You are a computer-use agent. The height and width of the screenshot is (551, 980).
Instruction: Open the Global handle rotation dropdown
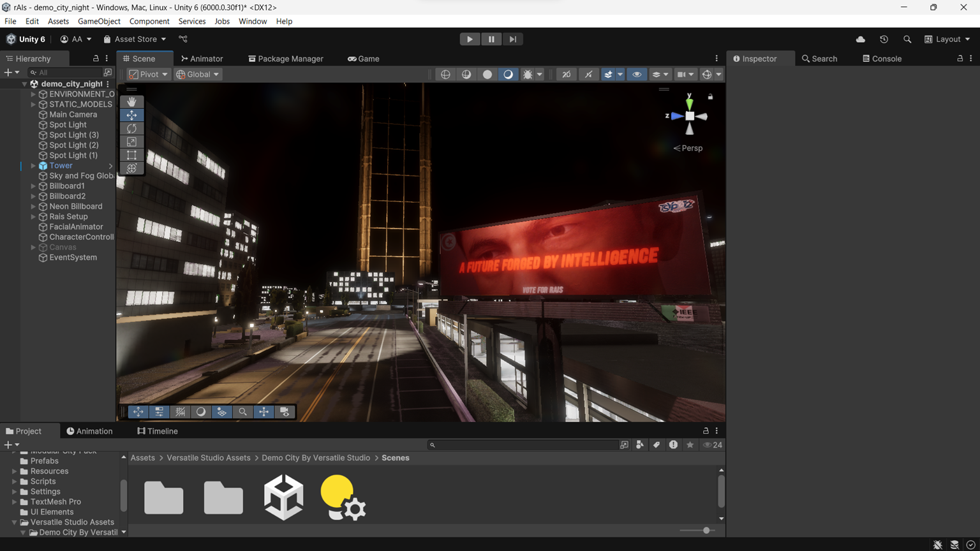(198, 75)
